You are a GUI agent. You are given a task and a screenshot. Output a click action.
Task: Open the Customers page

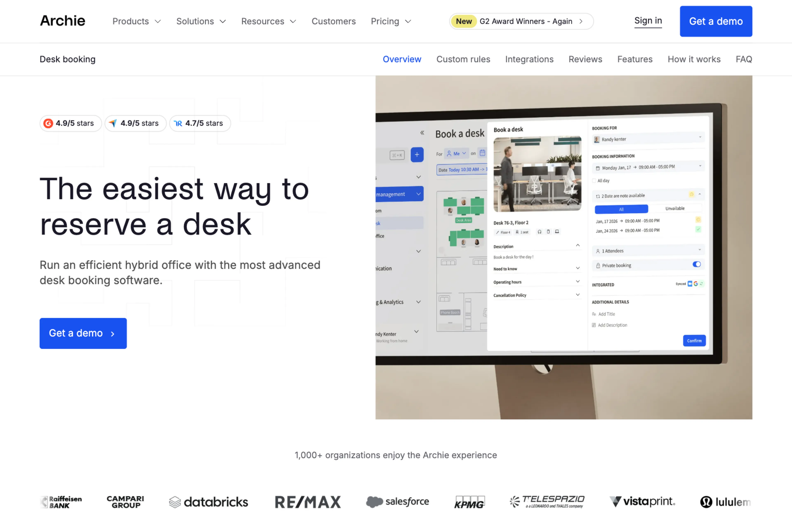(x=334, y=21)
